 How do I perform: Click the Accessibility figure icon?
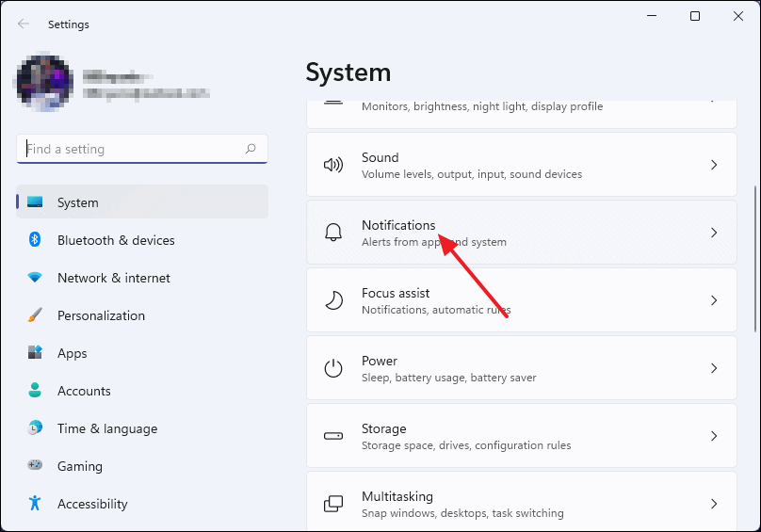pyautogui.click(x=35, y=503)
